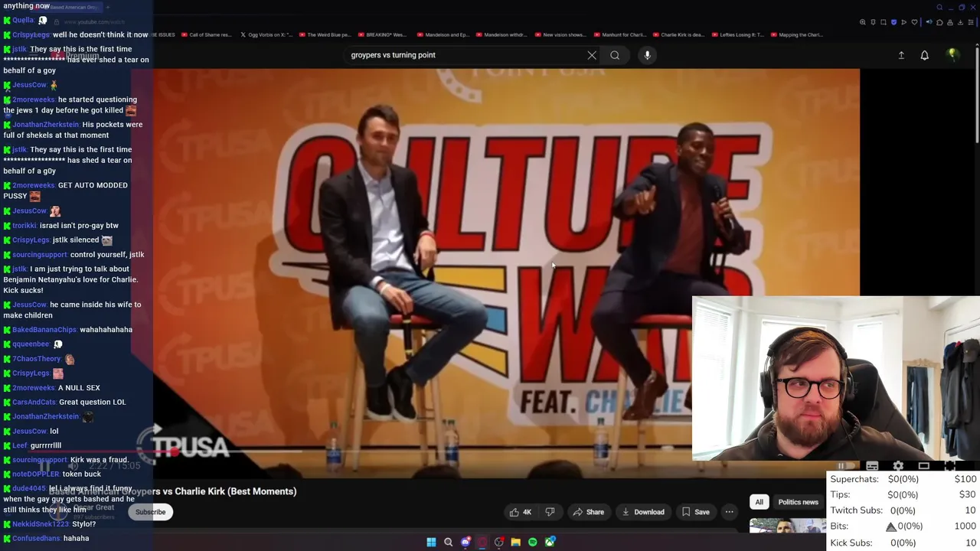Click chat username 'BakedBananaChips'
The image size is (980, 551).
pyautogui.click(x=44, y=330)
